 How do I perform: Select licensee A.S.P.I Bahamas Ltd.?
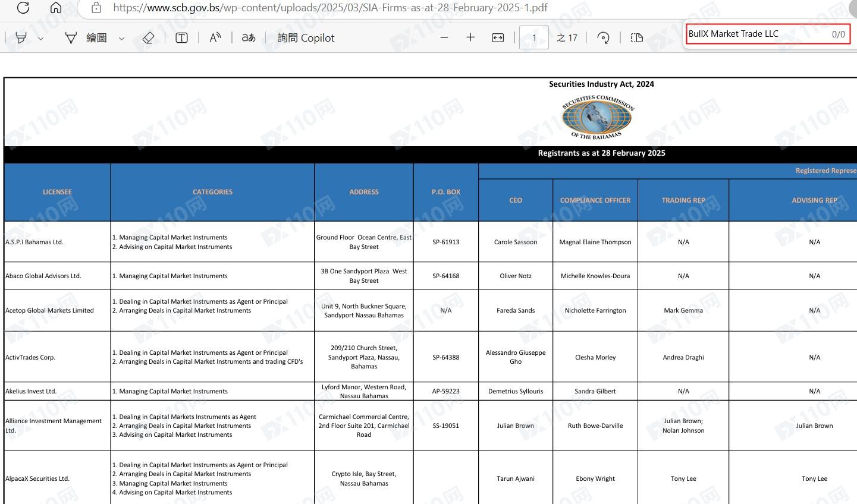click(x=34, y=242)
